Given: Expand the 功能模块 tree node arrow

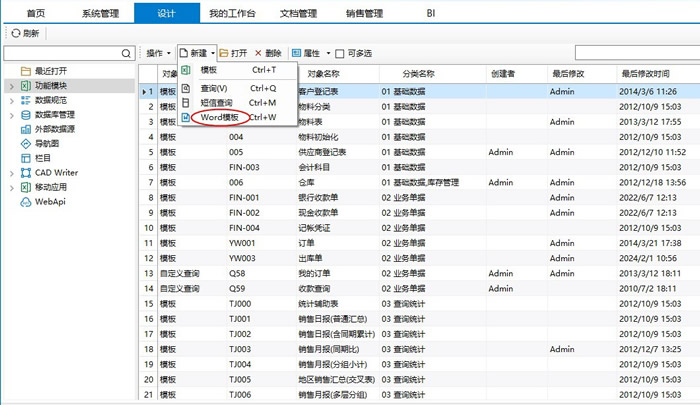Looking at the screenshot, I should pos(11,86).
